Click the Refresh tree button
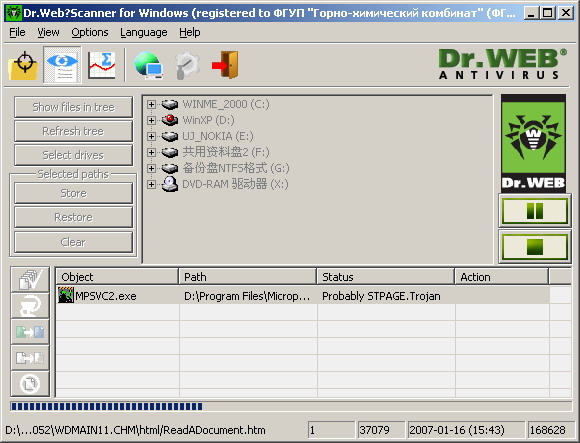Image resolution: width=580 pixels, height=443 pixels. pos(73,131)
